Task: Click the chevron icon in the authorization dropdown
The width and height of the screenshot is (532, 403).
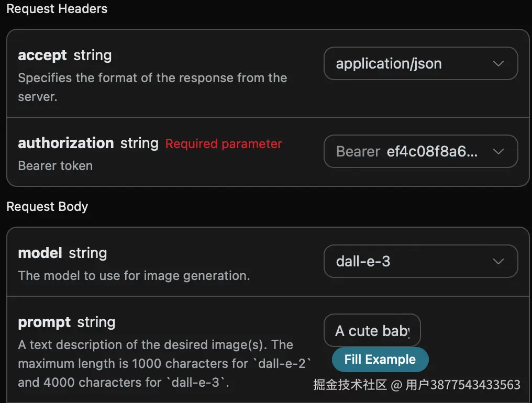Action: [x=498, y=152]
